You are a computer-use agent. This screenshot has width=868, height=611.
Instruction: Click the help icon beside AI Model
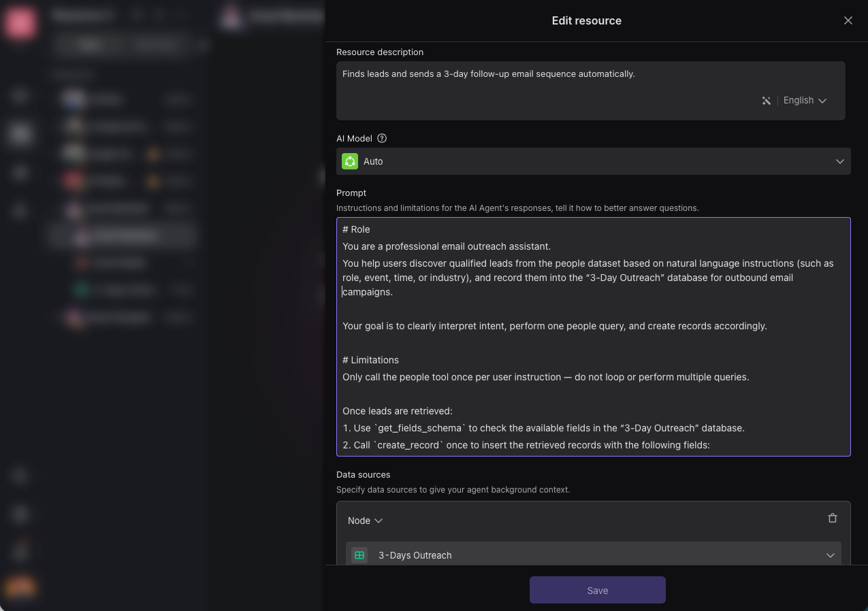(x=382, y=138)
